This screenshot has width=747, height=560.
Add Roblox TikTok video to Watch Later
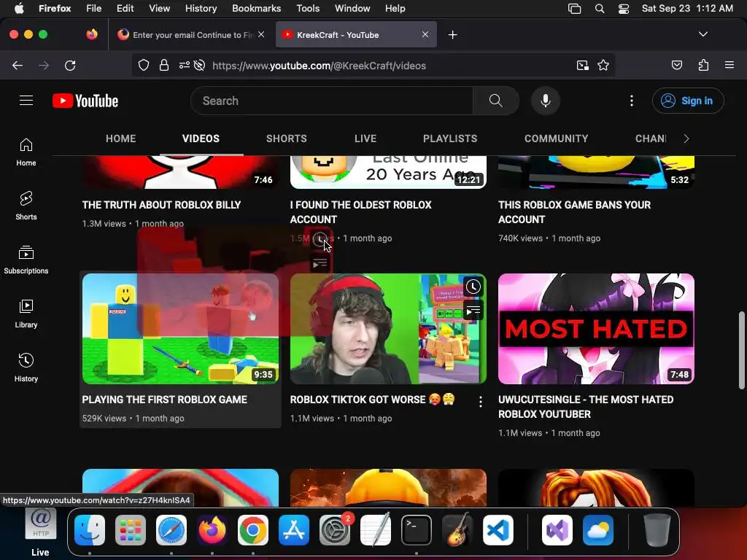pos(473,287)
